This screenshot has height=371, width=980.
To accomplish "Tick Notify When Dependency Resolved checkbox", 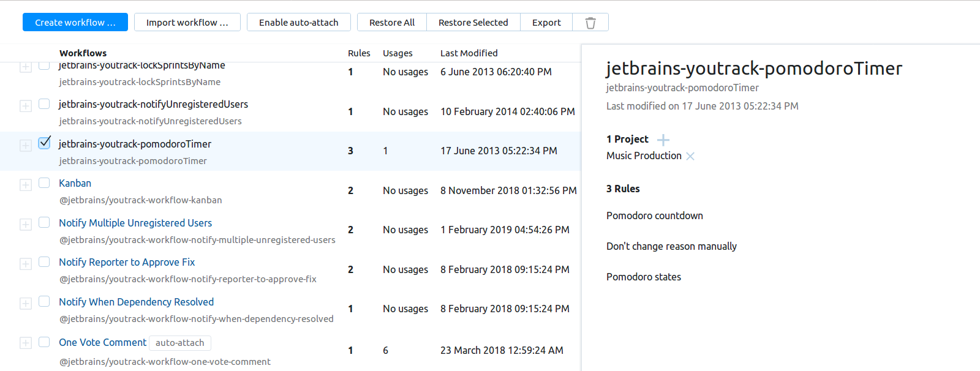I will [x=44, y=301].
